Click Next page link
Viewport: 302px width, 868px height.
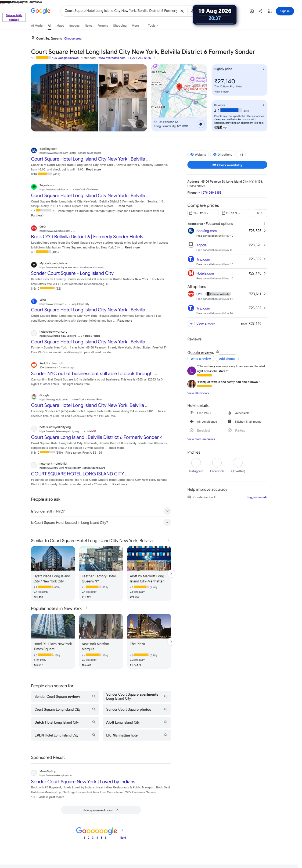(123, 838)
